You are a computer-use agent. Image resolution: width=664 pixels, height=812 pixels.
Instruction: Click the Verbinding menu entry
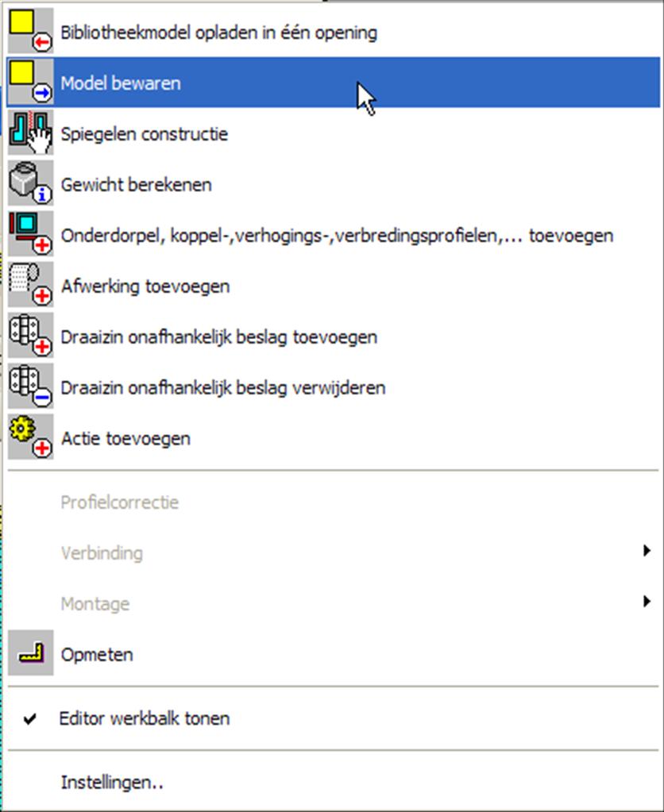point(333,553)
